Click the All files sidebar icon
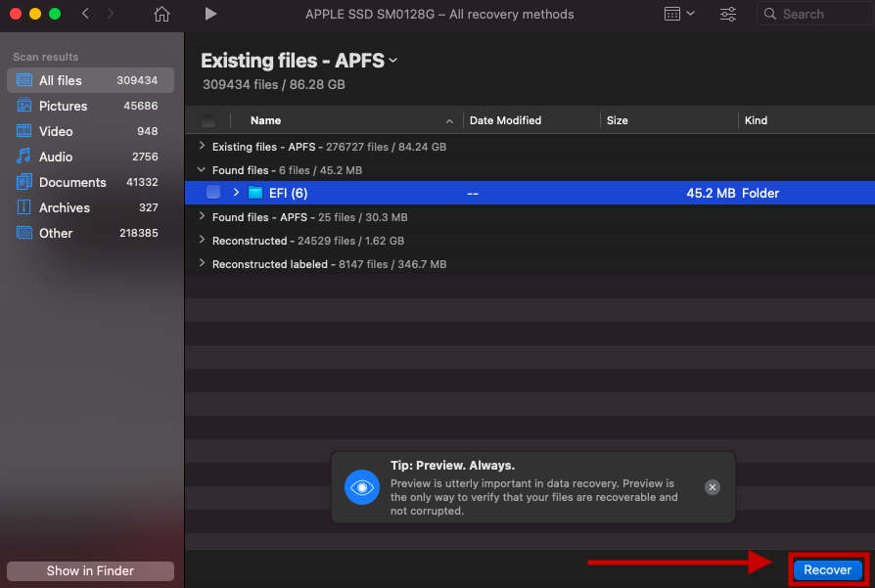 [x=24, y=80]
